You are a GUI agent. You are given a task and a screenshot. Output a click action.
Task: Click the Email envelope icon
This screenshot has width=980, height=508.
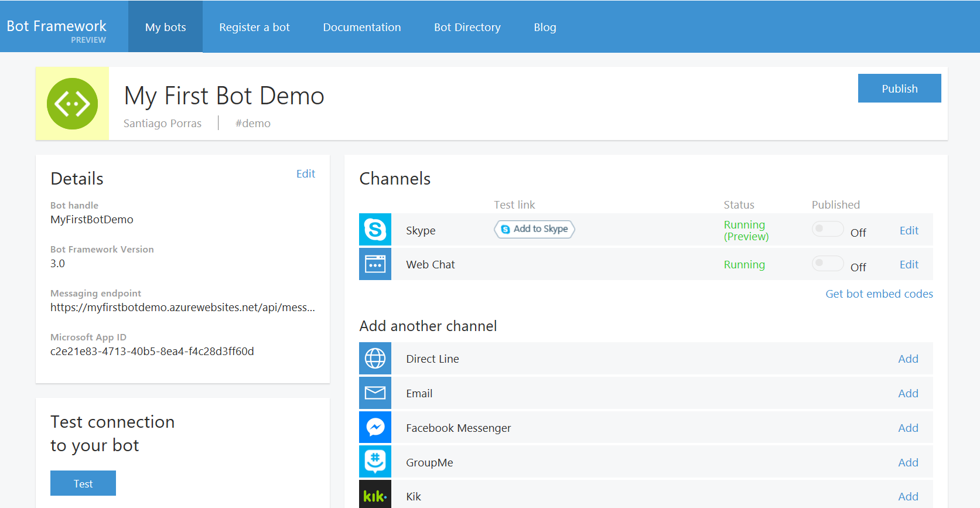point(375,393)
